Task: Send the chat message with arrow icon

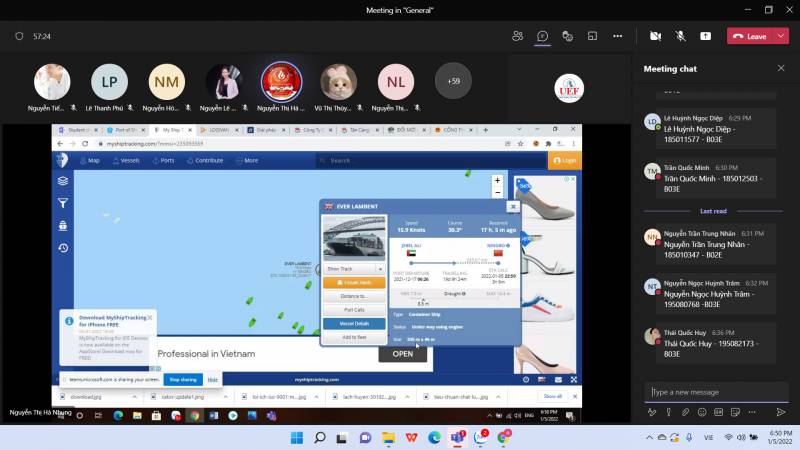Action: 781,411
